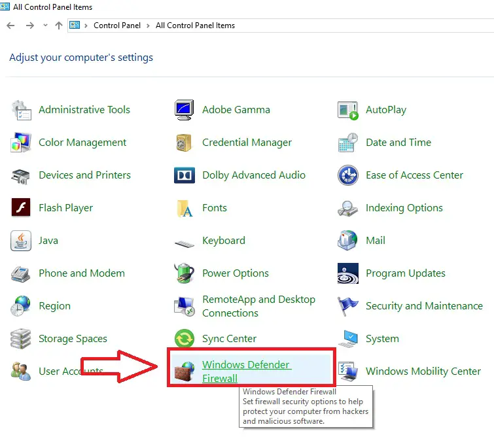Select the Control Panel breadcrumb
This screenshot has height=448, width=494.
tap(117, 26)
